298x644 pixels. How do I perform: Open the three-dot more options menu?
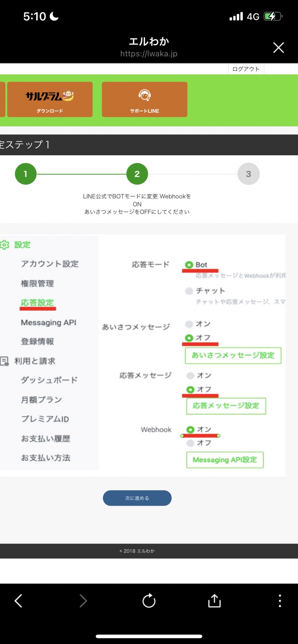[x=280, y=601]
